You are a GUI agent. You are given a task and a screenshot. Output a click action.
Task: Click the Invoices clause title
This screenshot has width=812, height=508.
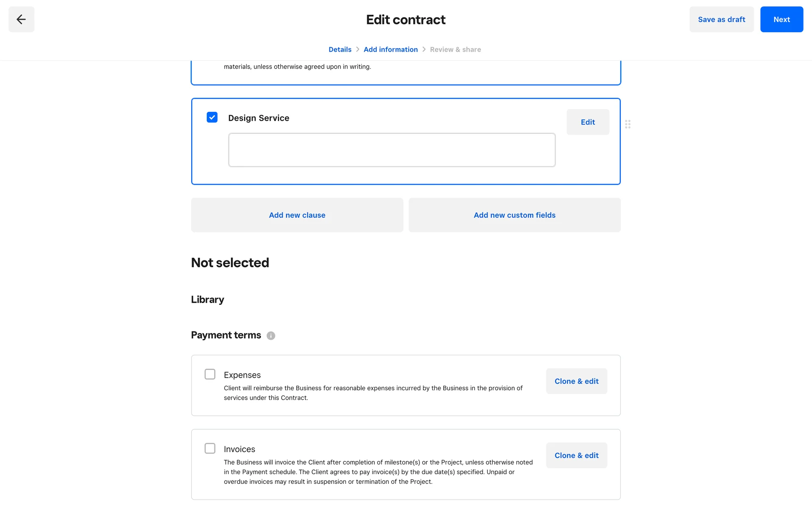pyautogui.click(x=239, y=449)
